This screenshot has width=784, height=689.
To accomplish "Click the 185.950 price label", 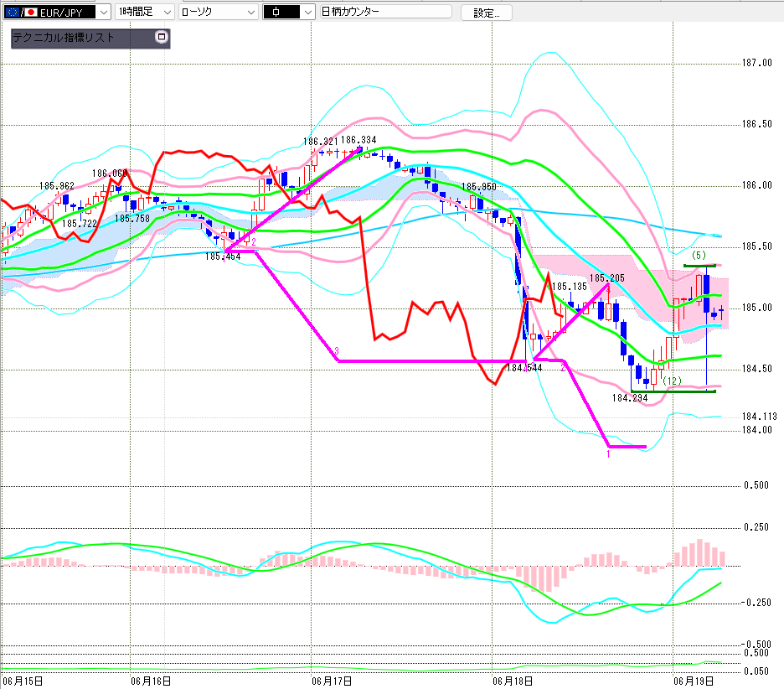I will [479, 187].
